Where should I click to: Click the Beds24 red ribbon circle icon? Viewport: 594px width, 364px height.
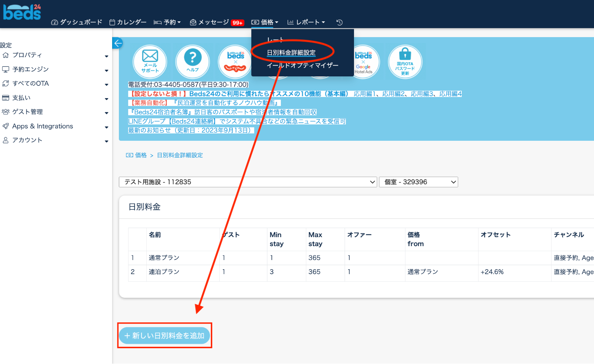[x=235, y=62]
